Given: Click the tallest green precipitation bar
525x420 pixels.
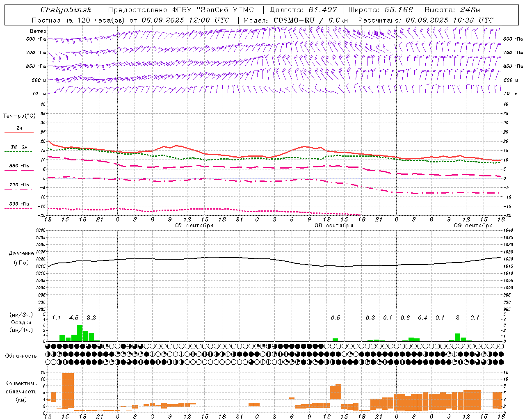Looking at the screenshot, I should (x=80, y=333).
